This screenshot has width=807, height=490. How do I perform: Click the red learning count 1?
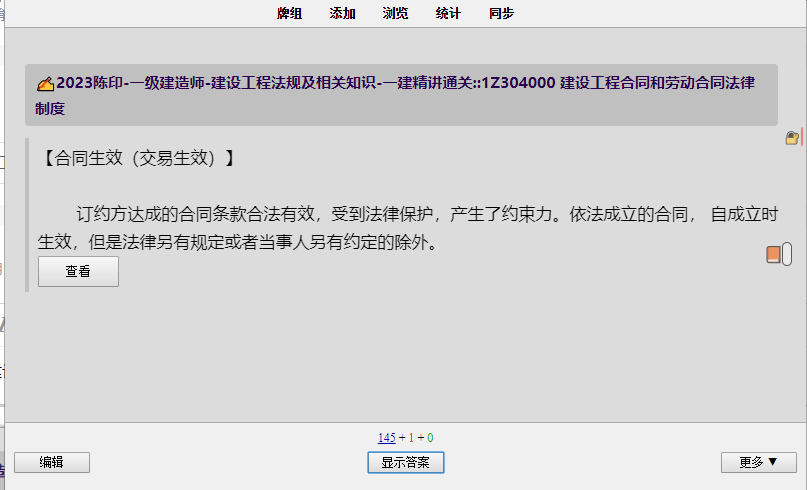coord(411,438)
